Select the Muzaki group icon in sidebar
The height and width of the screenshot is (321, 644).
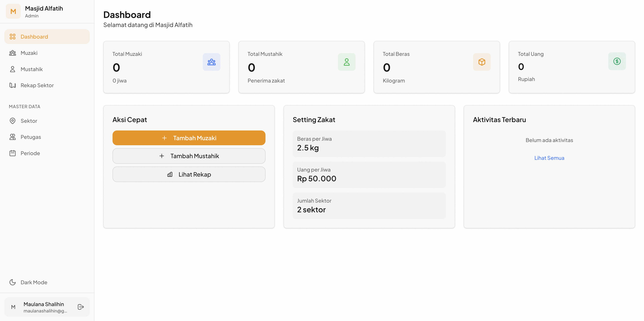click(x=13, y=53)
